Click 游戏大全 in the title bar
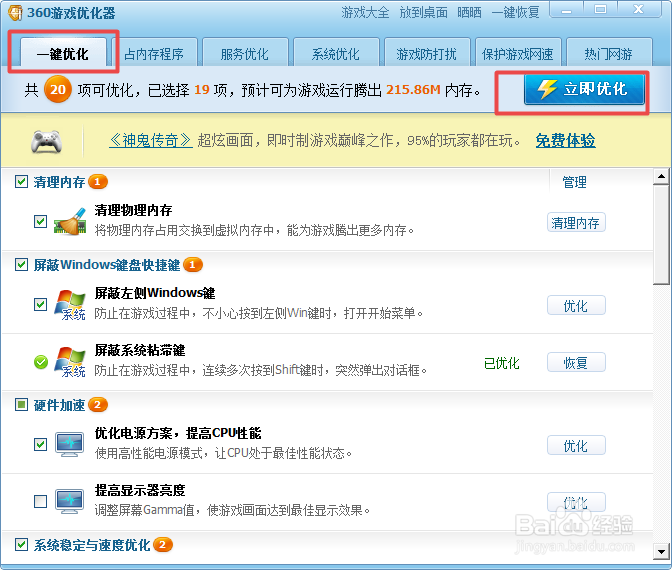The width and height of the screenshot is (672, 570). (365, 12)
